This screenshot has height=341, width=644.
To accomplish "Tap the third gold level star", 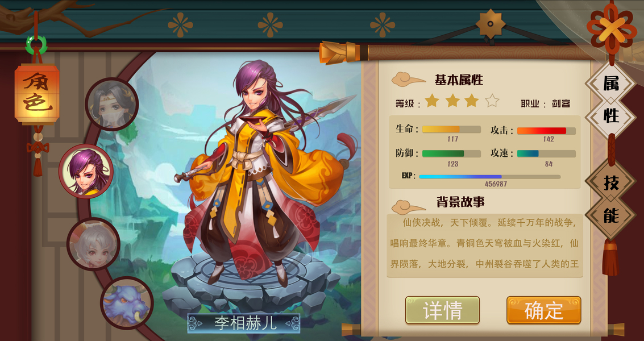I will tap(472, 101).
